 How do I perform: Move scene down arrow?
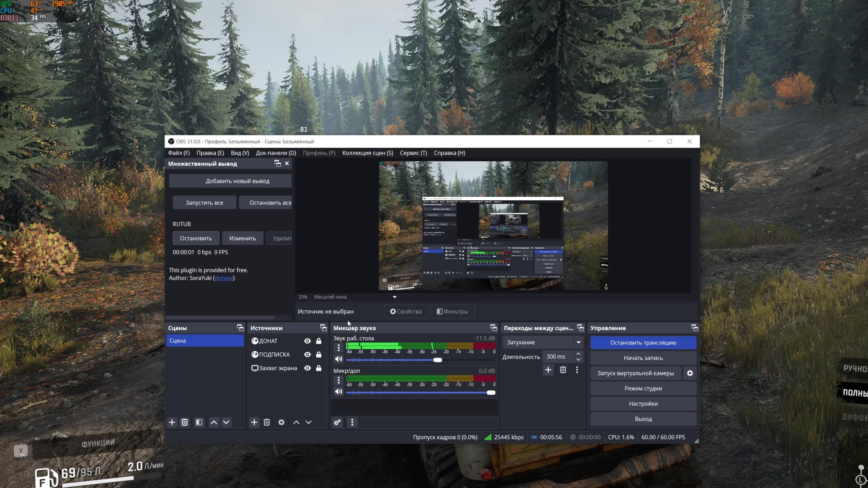(226, 422)
